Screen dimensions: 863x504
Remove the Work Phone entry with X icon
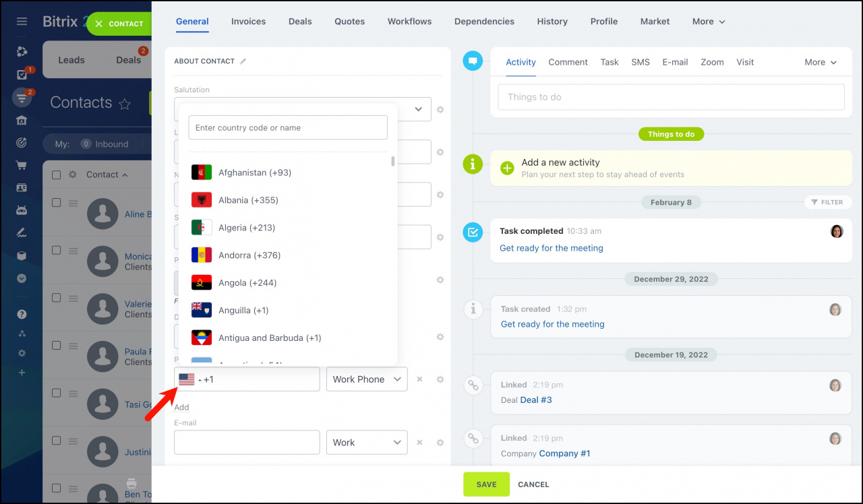[419, 379]
